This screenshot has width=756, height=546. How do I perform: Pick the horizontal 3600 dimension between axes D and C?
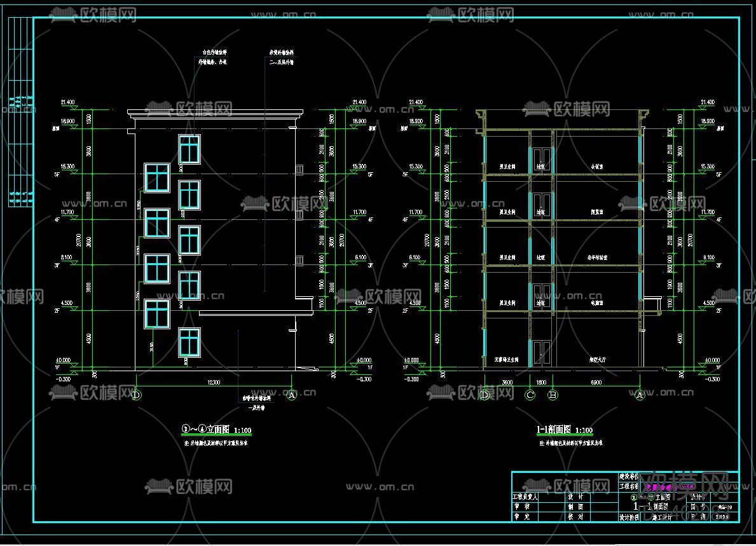(507, 383)
